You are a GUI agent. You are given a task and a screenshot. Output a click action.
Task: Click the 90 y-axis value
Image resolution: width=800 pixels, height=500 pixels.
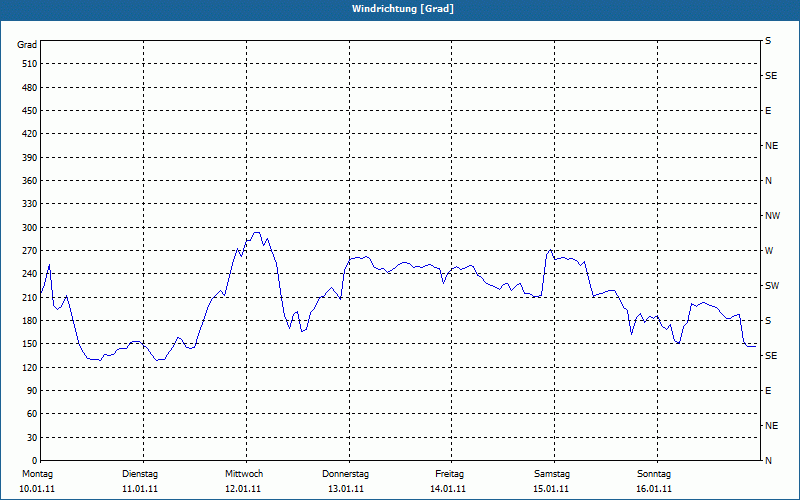32,391
